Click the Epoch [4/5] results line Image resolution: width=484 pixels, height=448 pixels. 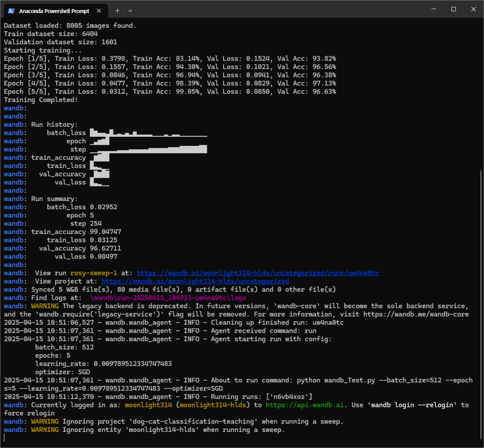pyautogui.click(x=170, y=83)
